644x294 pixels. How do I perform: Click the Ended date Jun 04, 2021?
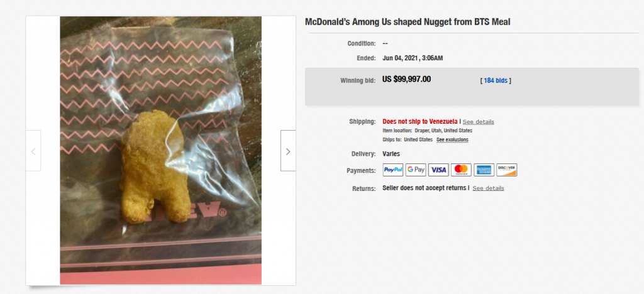pyautogui.click(x=413, y=58)
